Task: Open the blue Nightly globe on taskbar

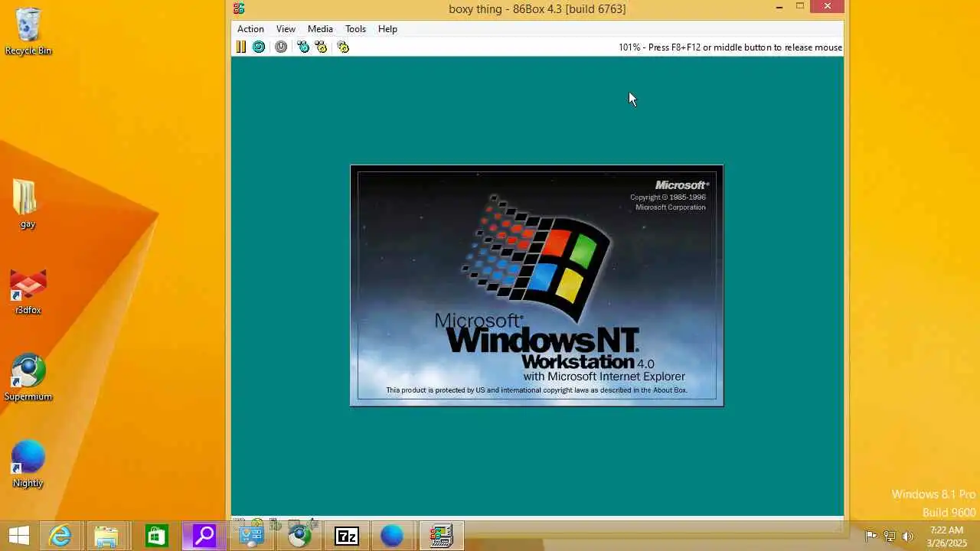Action: click(392, 536)
